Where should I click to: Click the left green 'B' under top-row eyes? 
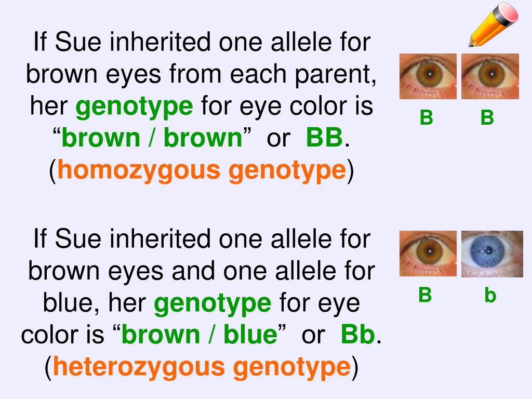[427, 117]
